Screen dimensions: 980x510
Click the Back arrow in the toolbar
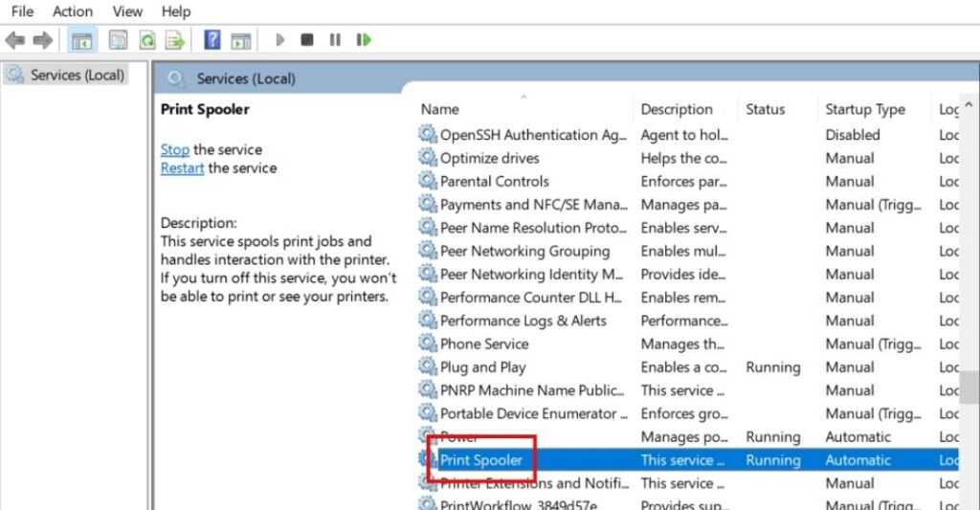(x=14, y=40)
